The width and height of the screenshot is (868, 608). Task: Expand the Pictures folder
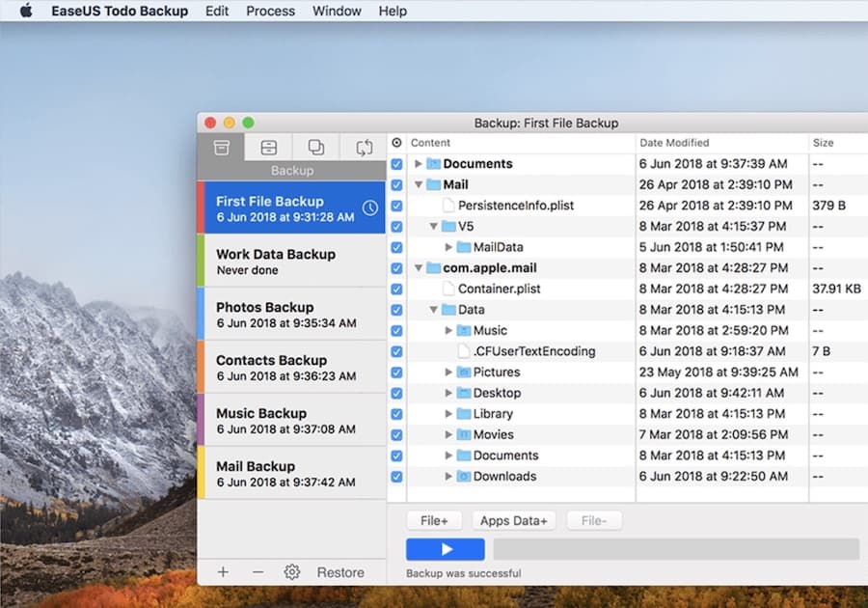(x=448, y=372)
